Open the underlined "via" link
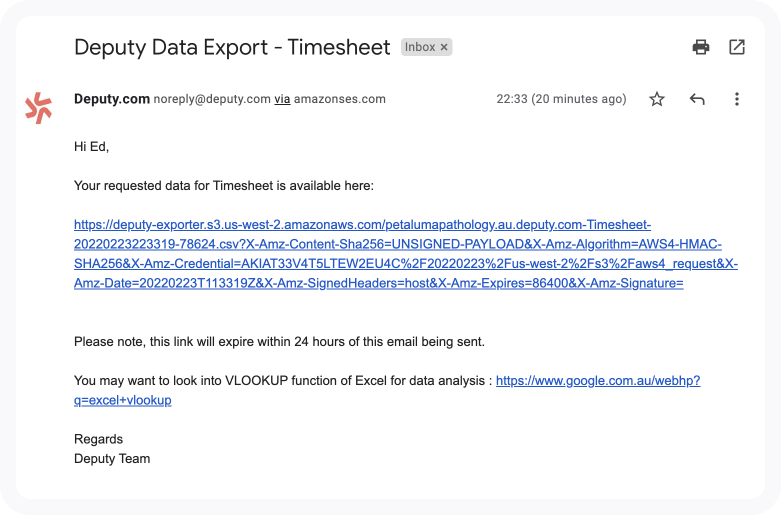781x515 pixels. point(282,99)
